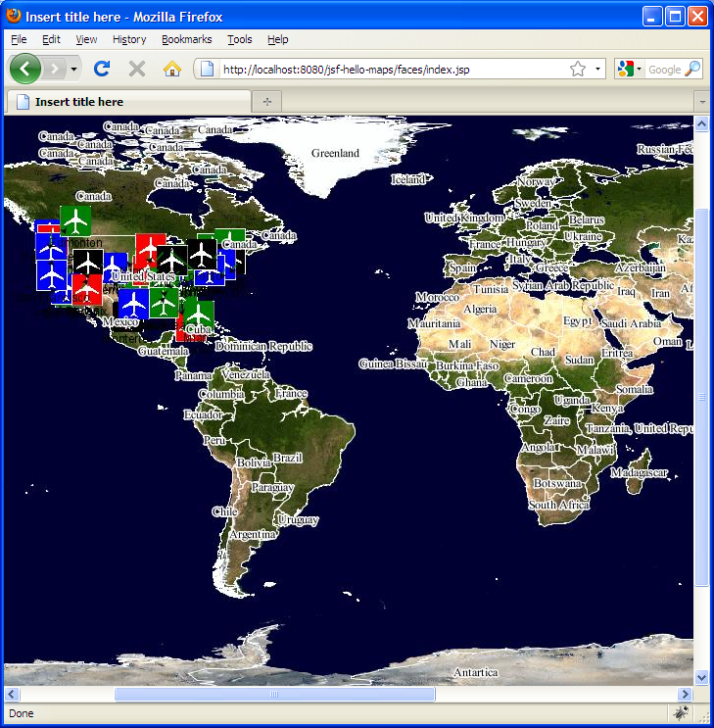Click into the localhost address field
Viewport: 714px width, 728px height.
[x=392, y=69]
